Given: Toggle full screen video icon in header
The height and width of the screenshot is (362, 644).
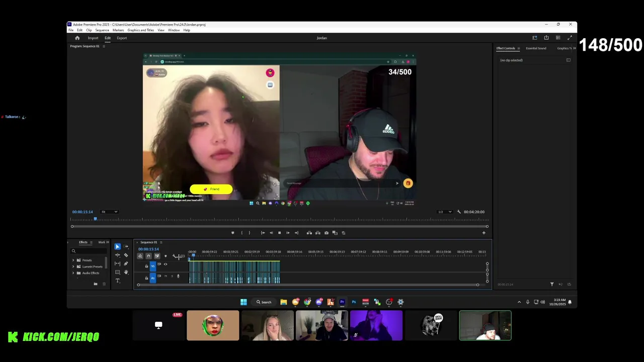Looking at the screenshot, I should [570, 38].
